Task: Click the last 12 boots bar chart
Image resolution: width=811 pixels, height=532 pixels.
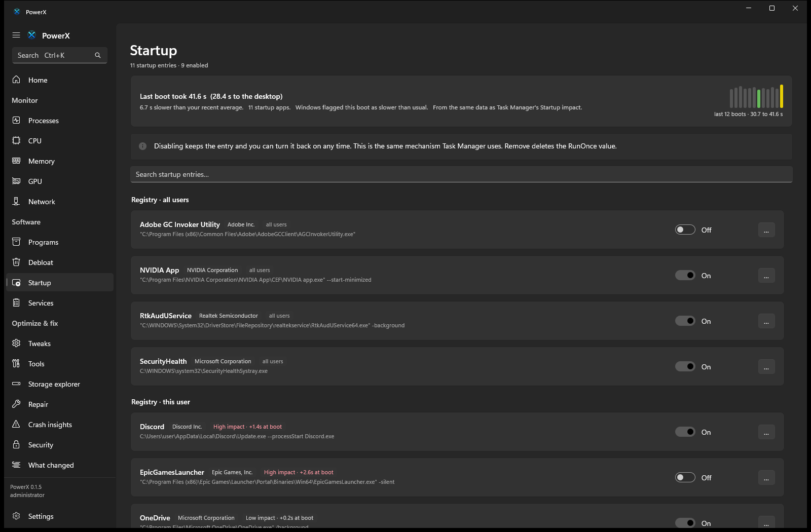Action: coord(756,96)
